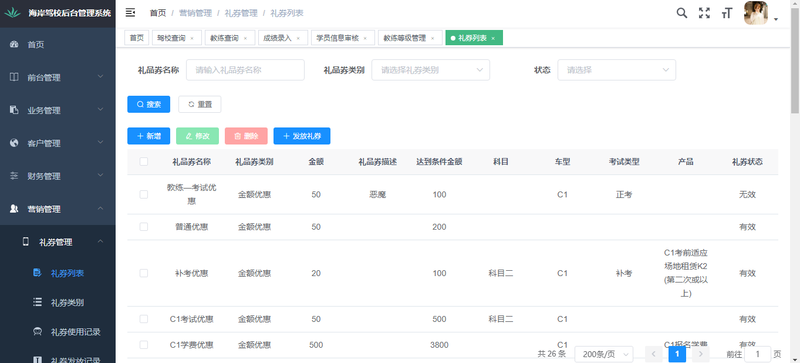Click the 业务管理 icon in sidebar
Screen dimensions: 800x363
tap(14, 110)
